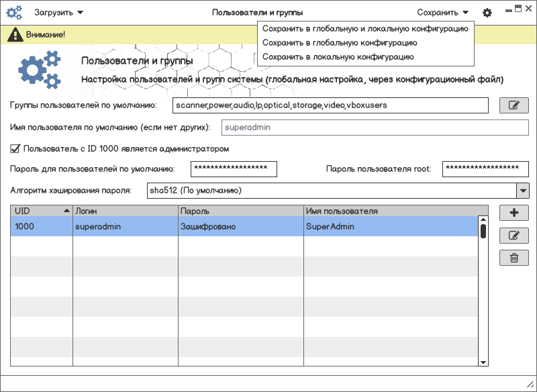Edit default user groups with pencil button
Screen dimensions: 537x392
tap(514, 105)
